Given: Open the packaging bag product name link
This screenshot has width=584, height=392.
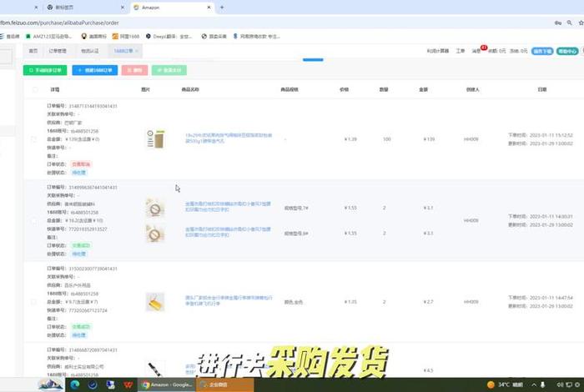Looking at the screenshot, I should [x=229, y=138].
